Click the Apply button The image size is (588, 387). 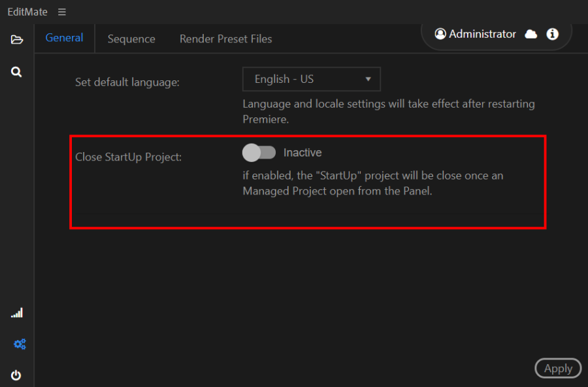[x=558, y=368]
